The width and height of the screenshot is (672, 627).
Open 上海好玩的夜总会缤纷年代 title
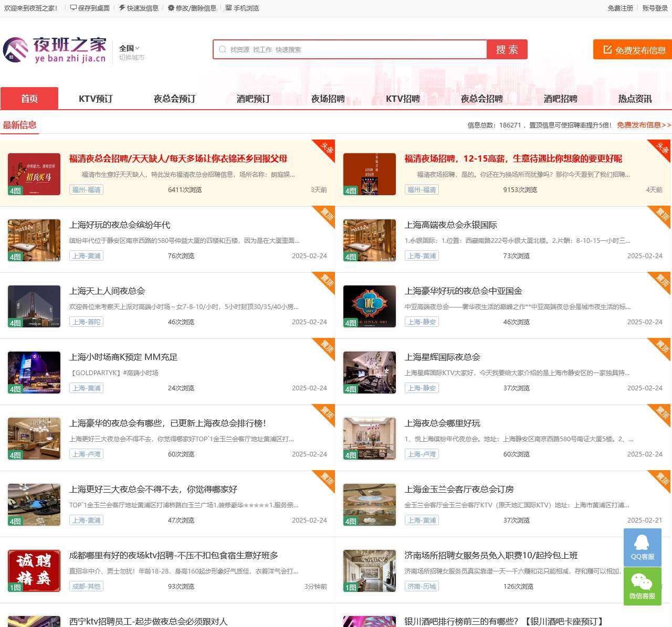point(120,225)
